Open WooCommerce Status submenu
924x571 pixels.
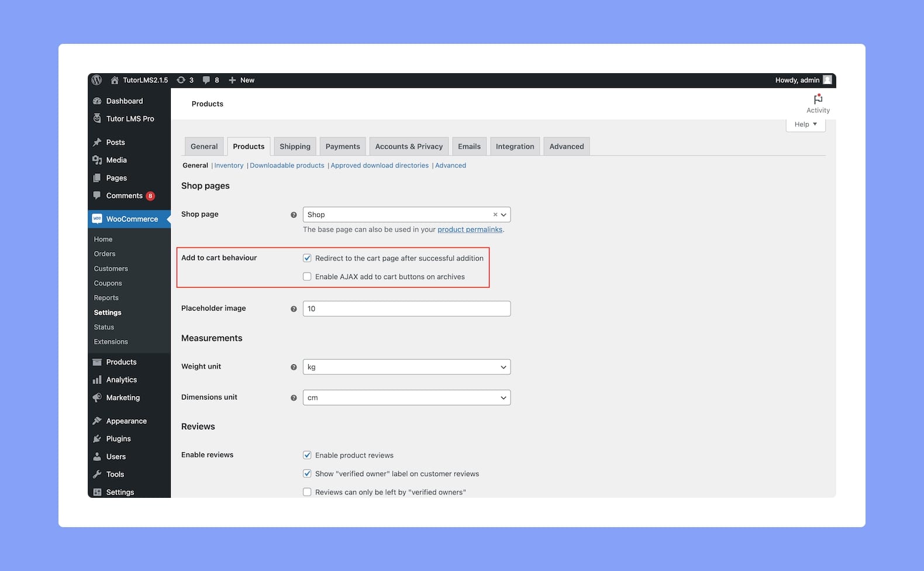tap(104, 327)
